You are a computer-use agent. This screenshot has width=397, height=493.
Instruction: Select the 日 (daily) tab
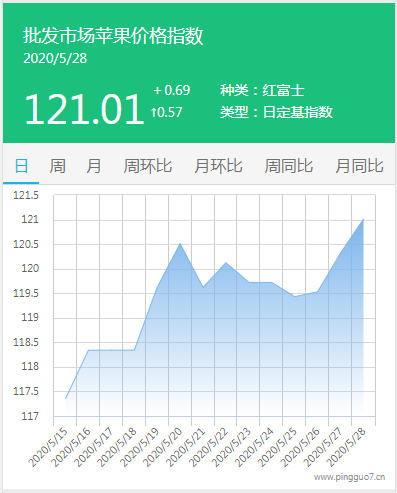(x=21, y=166)
